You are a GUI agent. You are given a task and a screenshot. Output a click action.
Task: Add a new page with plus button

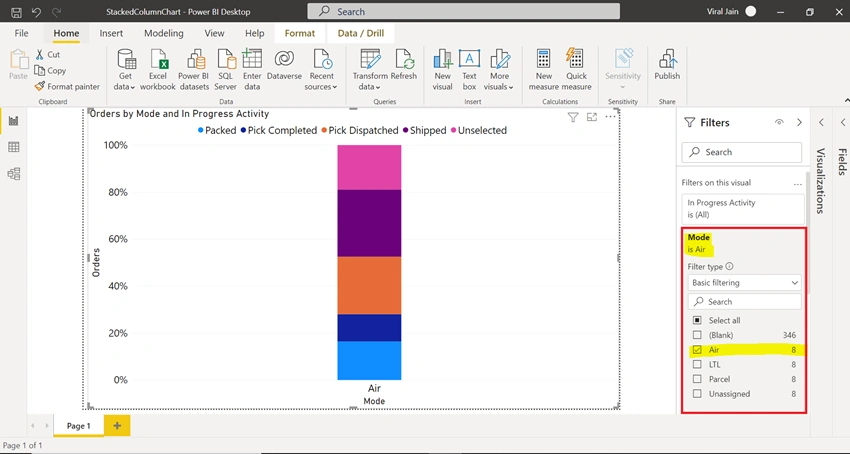coord(117,426)
